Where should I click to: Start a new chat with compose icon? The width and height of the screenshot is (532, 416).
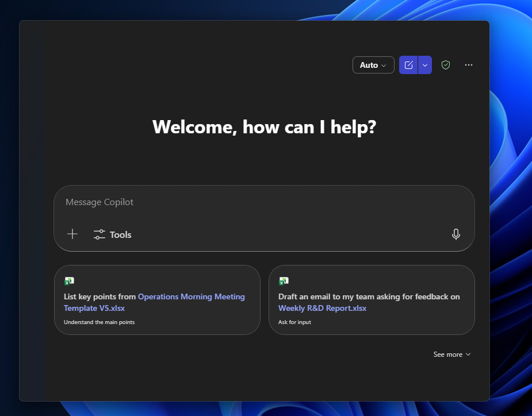408,65
